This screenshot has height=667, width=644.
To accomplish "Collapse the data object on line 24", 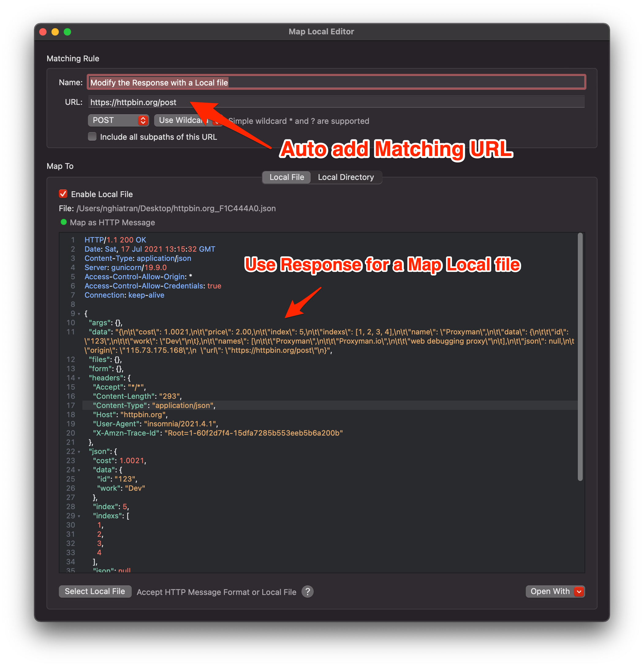I will (79, 470).
